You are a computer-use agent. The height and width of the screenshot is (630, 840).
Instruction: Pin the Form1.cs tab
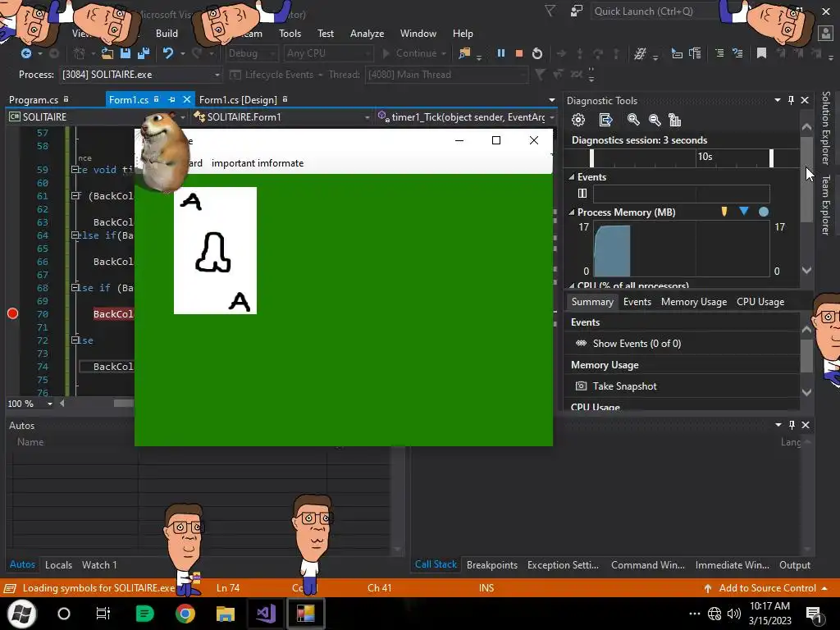tap(171, 99)
